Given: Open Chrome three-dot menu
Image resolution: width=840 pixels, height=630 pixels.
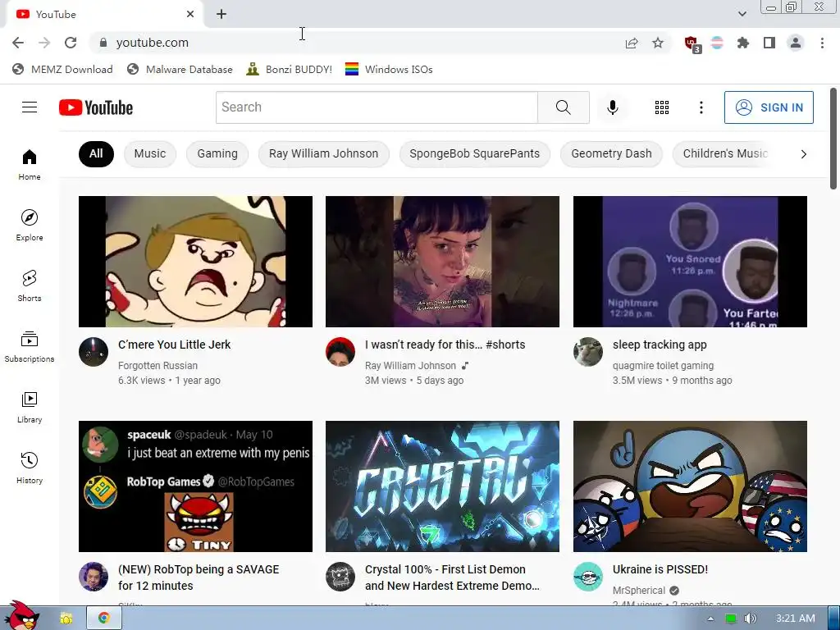Looking at the screenshot, I should (x=822, y=43).
